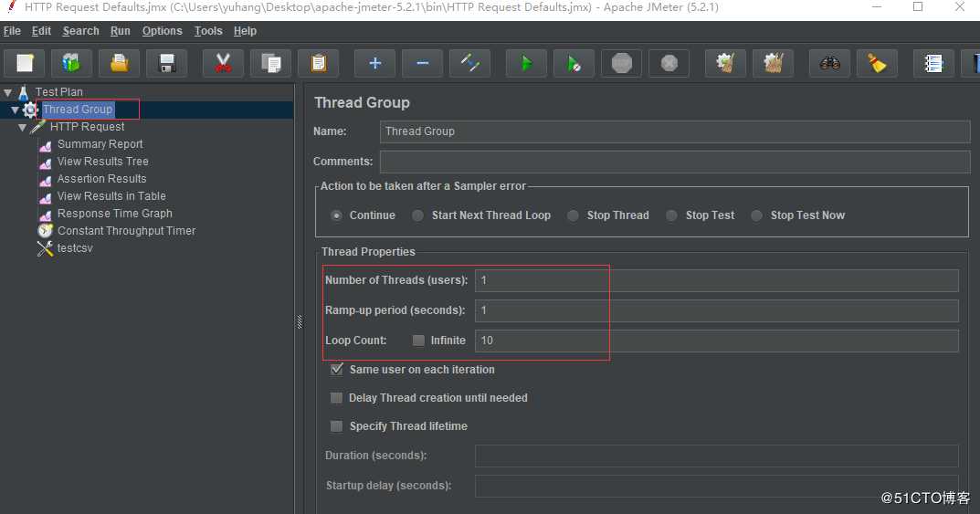Click the Clear results broom icon

click(x=725, y=63)
